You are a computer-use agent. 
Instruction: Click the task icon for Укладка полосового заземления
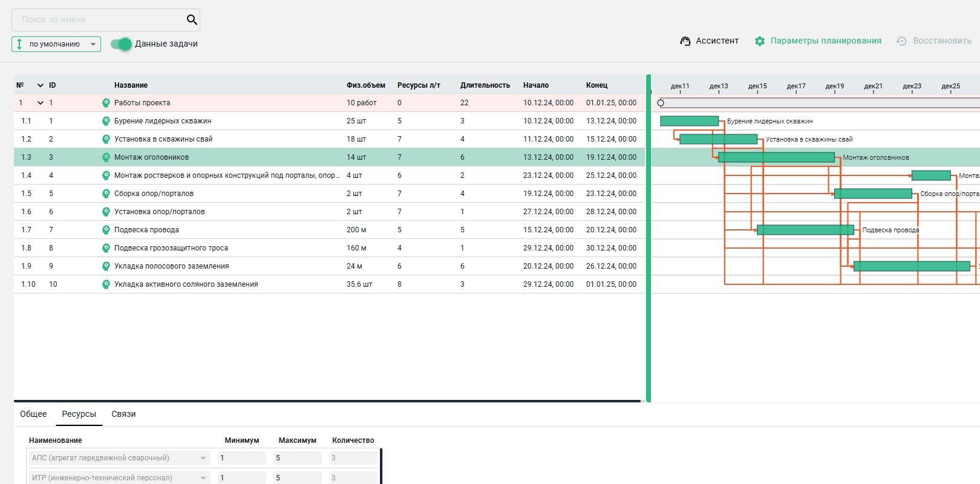106,266
